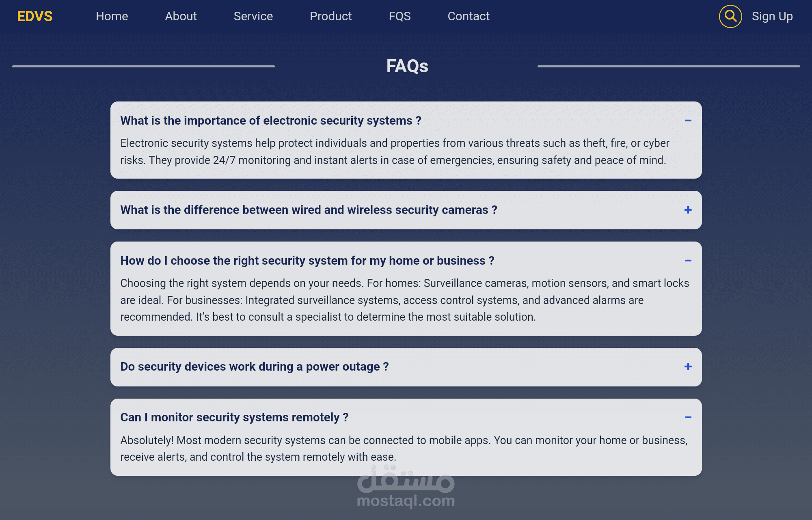Expand the wired and wireless cameras question
Viewport: 812px width, 520px height.
(309, 210)
